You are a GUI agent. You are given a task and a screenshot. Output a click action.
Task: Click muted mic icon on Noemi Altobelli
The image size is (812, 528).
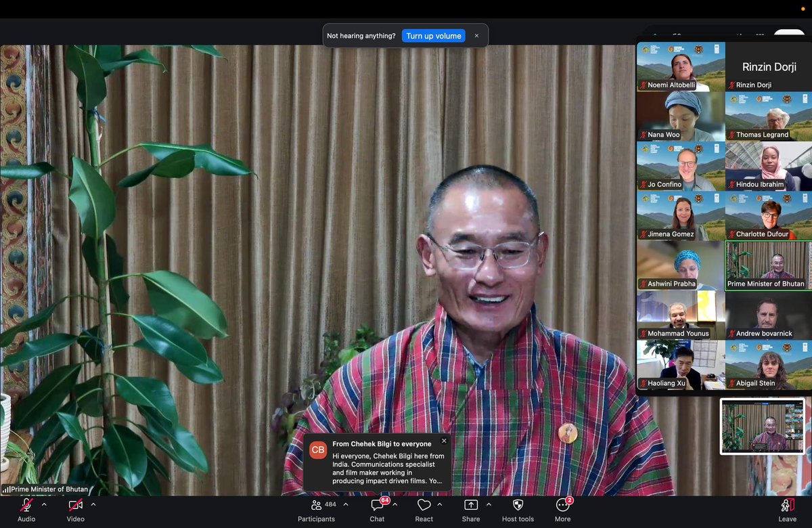(644, 85)
